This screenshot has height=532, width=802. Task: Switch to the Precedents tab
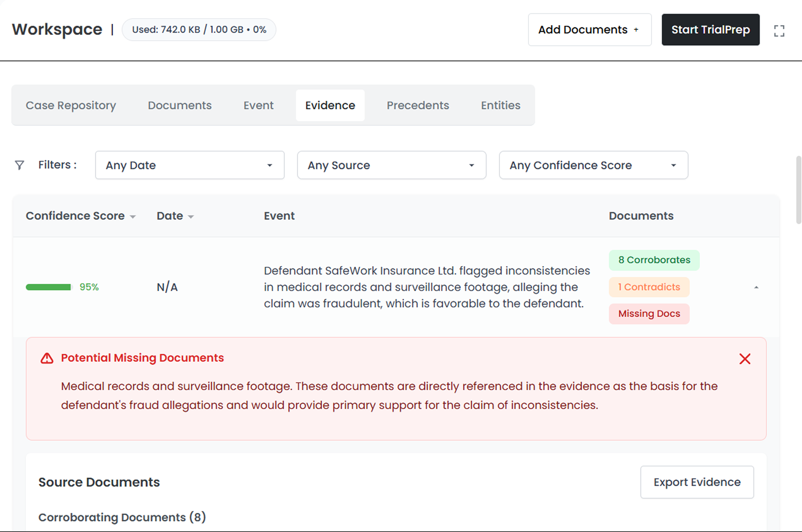click(x=418, y=106)
